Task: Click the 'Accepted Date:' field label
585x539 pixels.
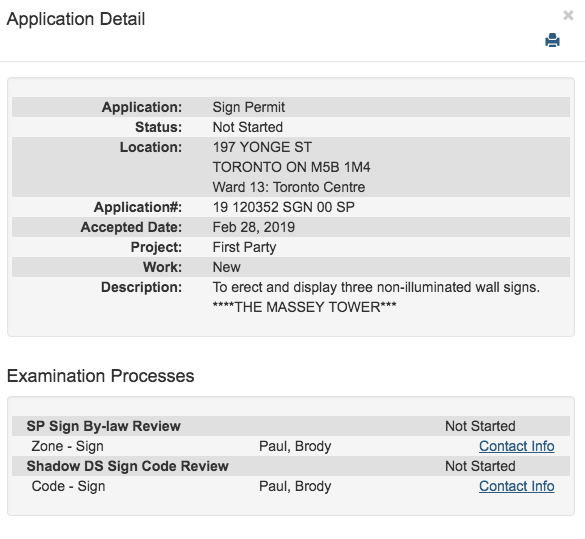Action: point(131,227)
